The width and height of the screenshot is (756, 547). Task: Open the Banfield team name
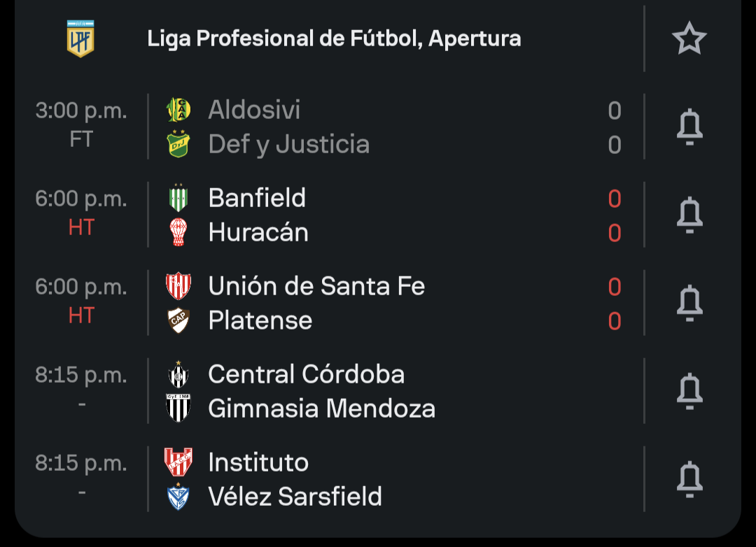[x=257, y=198]
